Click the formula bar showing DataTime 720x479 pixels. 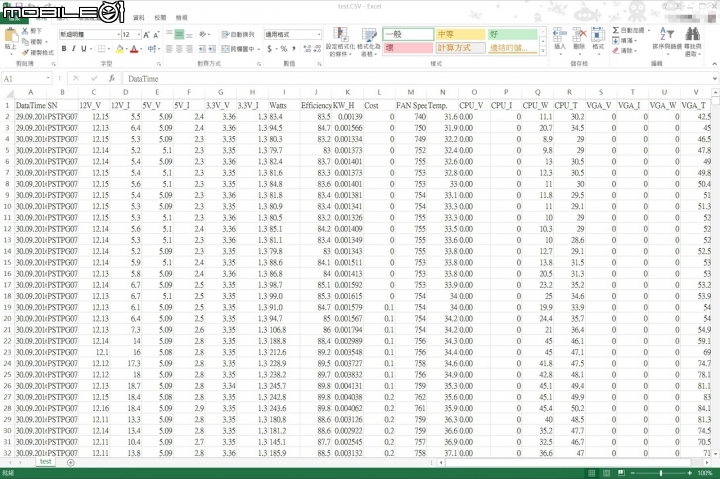click(416, 79)
